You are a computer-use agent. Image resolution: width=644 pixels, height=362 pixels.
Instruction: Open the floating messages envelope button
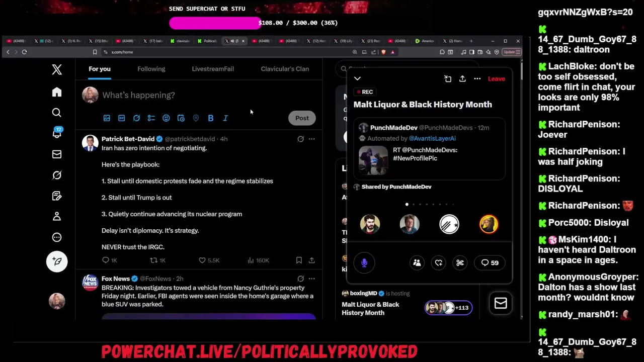point(501,303)
